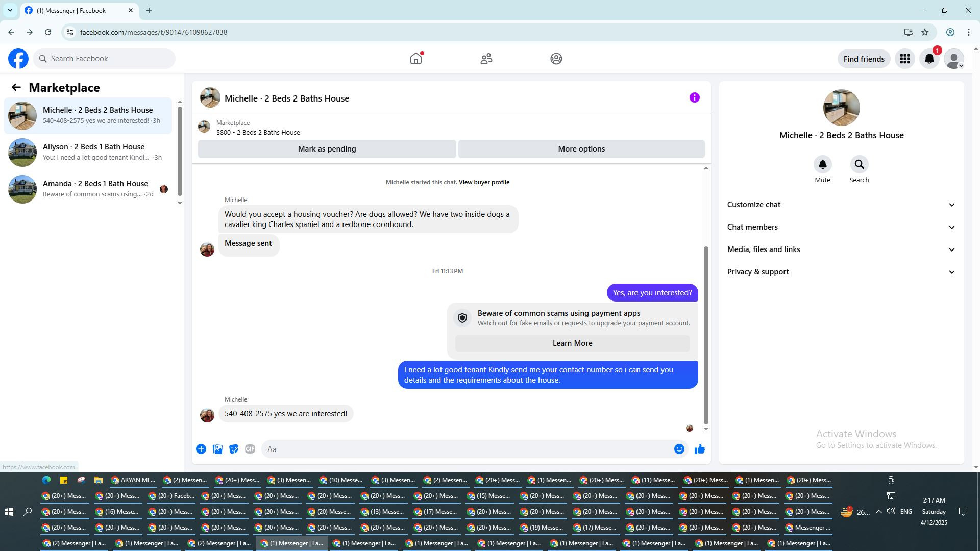Open conversation information purple icon
Screen dimensions: 980x551
coord(695,97)
